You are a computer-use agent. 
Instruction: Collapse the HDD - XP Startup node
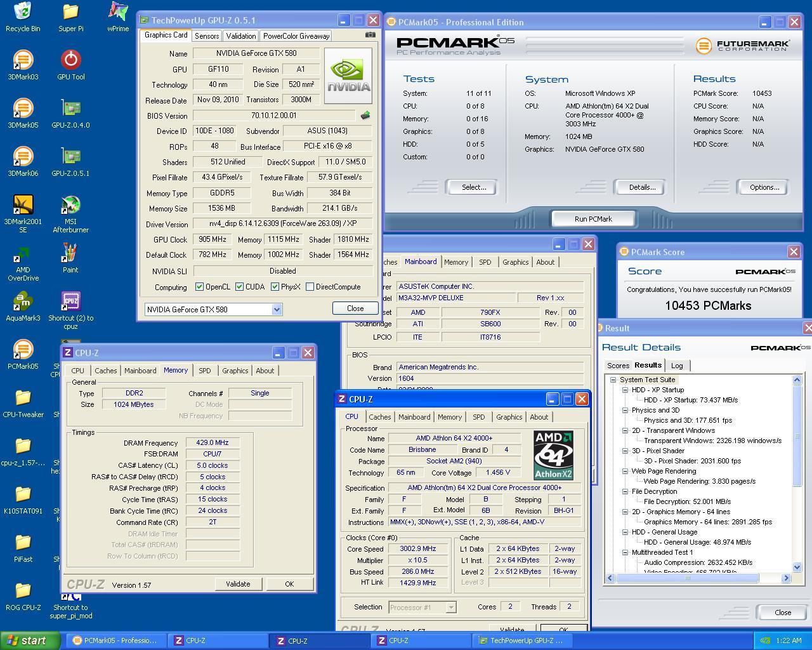[625, 390]
